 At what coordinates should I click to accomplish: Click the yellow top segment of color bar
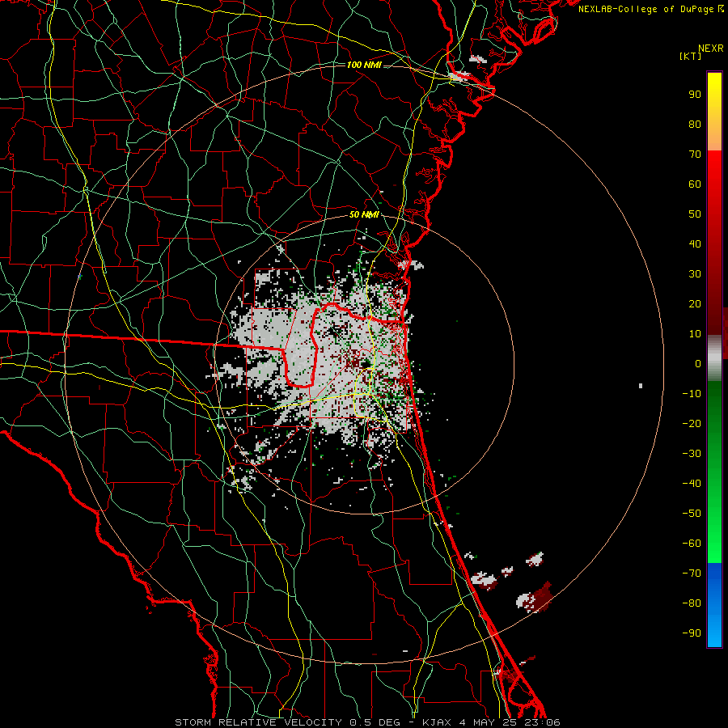coord(714,112)
